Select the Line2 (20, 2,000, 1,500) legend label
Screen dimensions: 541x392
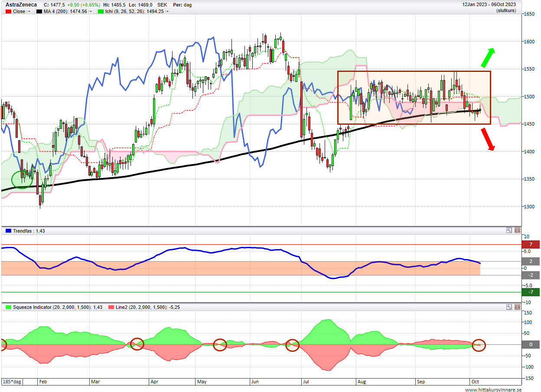click(x=149, y=307)
